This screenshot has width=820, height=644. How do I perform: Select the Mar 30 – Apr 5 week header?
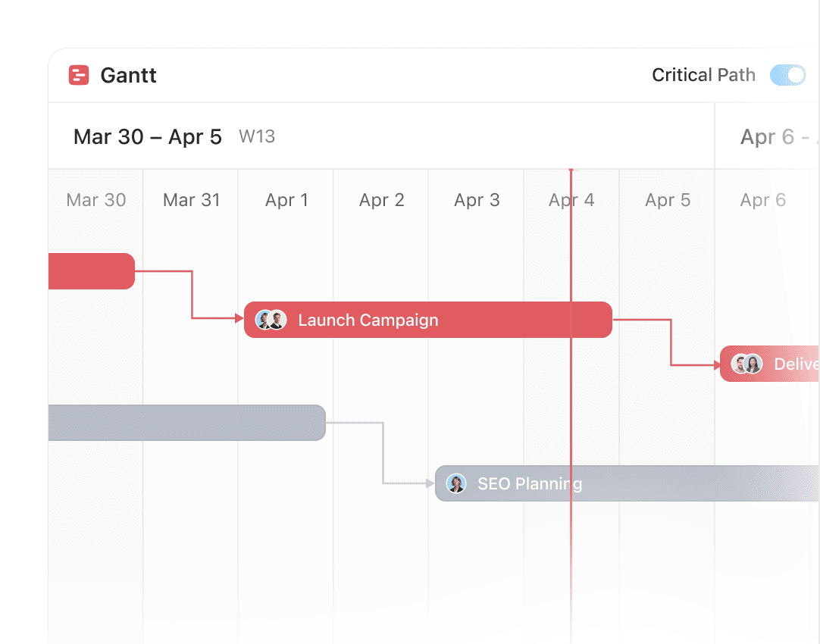click(148, 137)
